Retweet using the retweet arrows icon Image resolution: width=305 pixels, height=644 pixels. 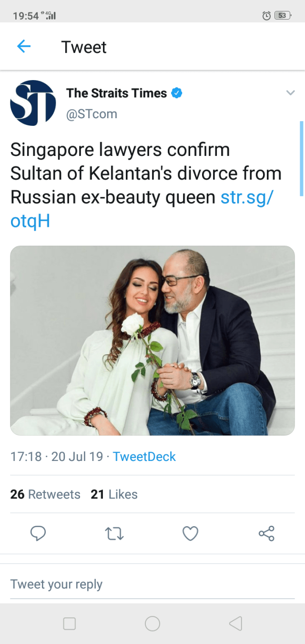pos(114,533)
